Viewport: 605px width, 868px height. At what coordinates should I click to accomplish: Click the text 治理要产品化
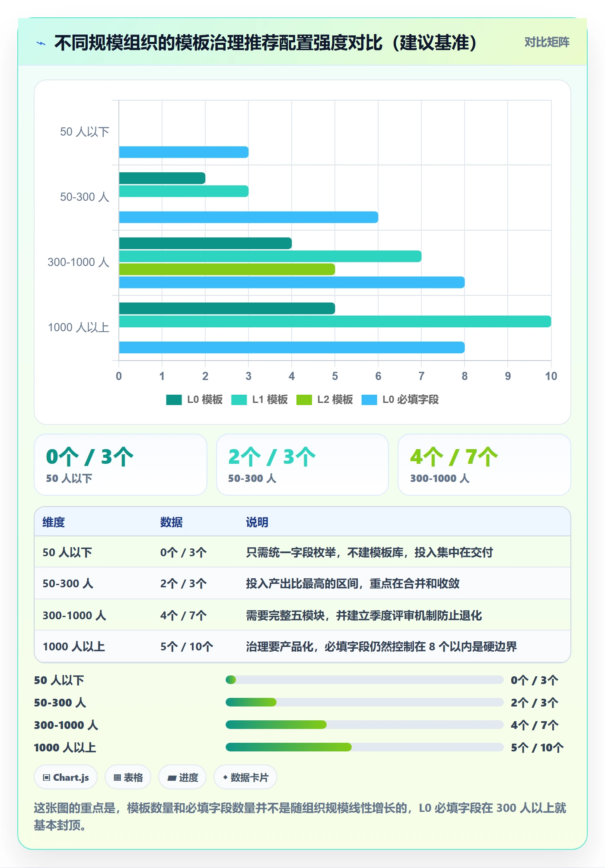(280, 646)
